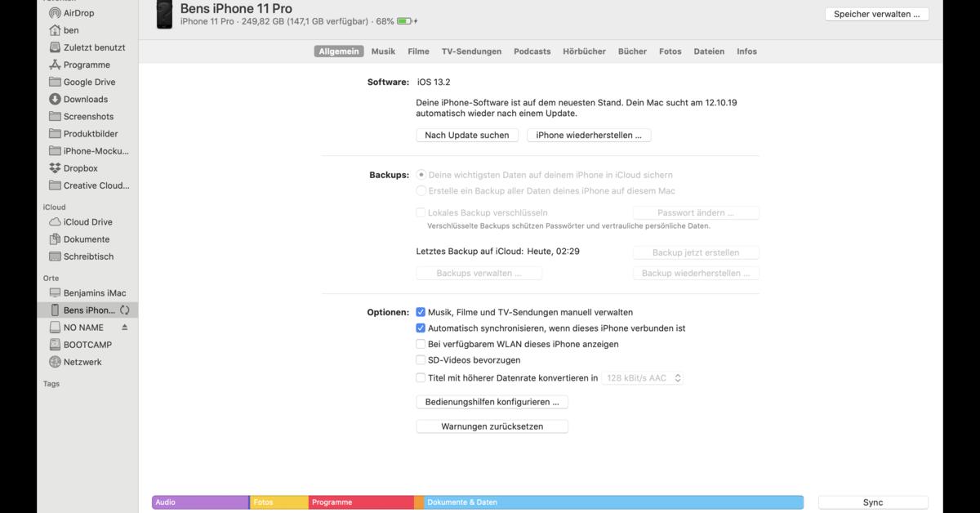Click Passwort ändern button

[x=696, y=212]
